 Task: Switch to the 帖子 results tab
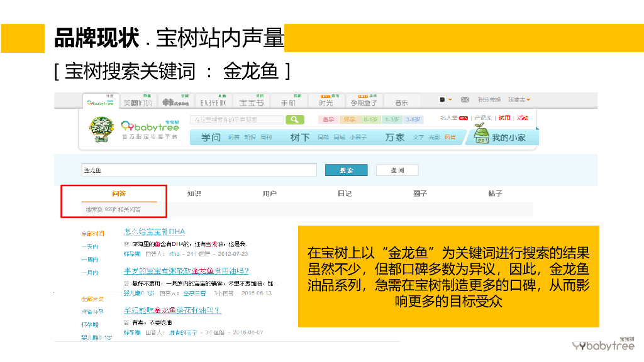[496, 194]
